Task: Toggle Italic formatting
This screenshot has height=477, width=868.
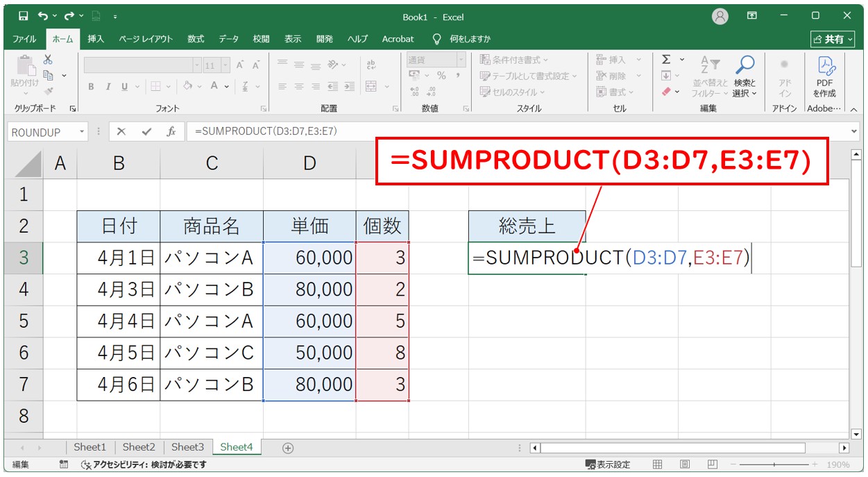Action: coord(108,87)
